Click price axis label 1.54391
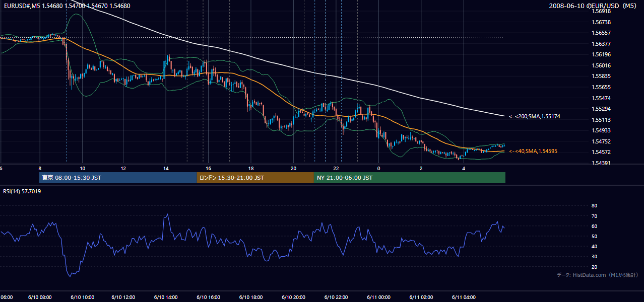The width and height of the screenshot is (644, 302). pyautogui.click(x=601, y=163)
